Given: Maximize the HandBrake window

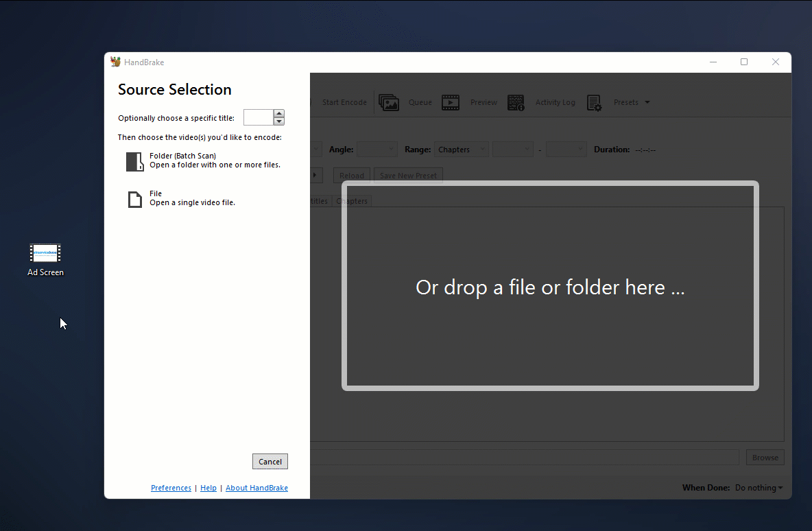Looking at the screenshot, I should pos(744,62).
